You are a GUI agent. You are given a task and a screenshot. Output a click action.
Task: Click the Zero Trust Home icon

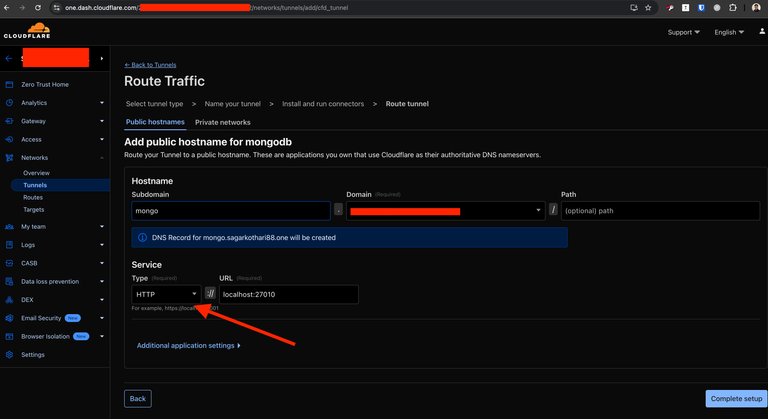pyautogui.click(x=9, y=84)
